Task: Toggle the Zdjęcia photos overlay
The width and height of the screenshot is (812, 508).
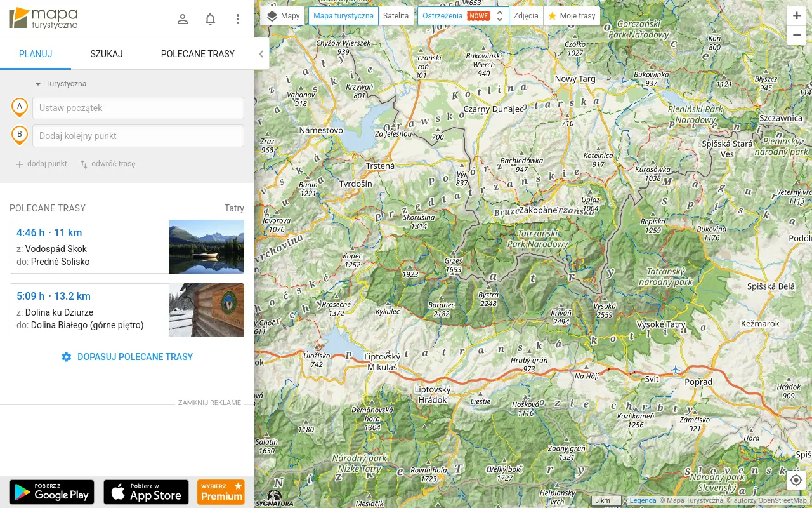Action: pos(526,16)
